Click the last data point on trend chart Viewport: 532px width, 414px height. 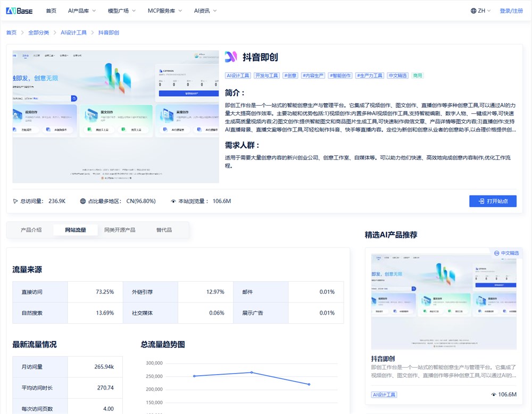[309, 384]
